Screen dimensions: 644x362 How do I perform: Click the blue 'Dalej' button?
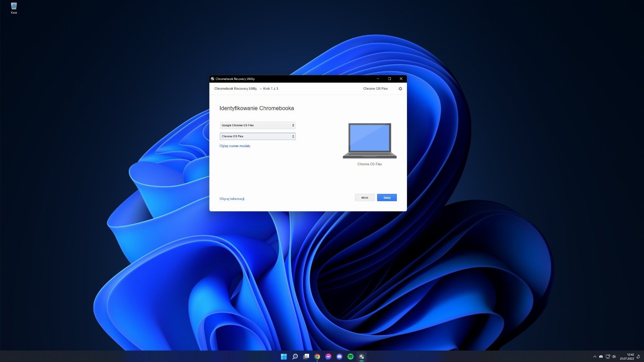pos(387,197)
